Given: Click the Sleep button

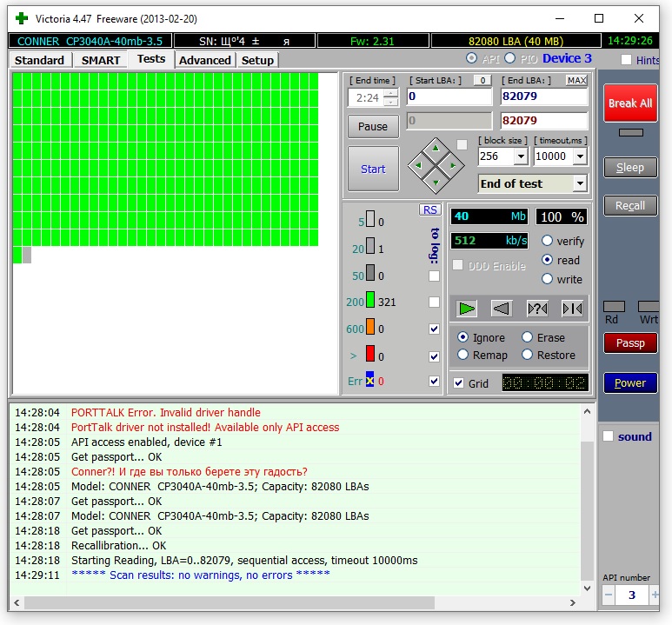Looking at the screenshot, I should 630,167.
